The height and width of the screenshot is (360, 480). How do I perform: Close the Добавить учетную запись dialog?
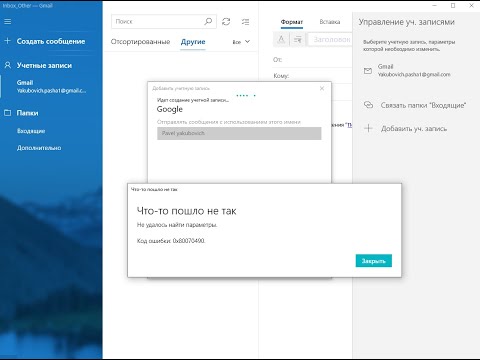[x=322, y=88]
